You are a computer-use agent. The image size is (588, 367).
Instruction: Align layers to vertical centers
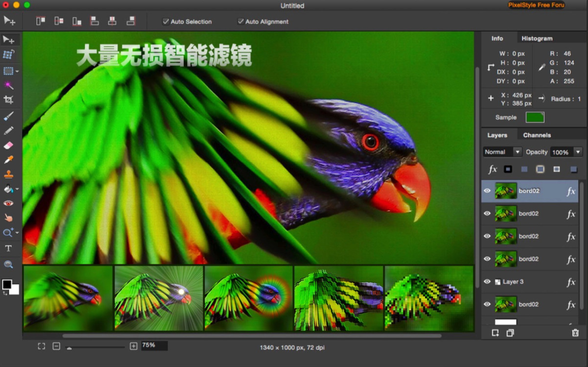[x=59, y=21]
